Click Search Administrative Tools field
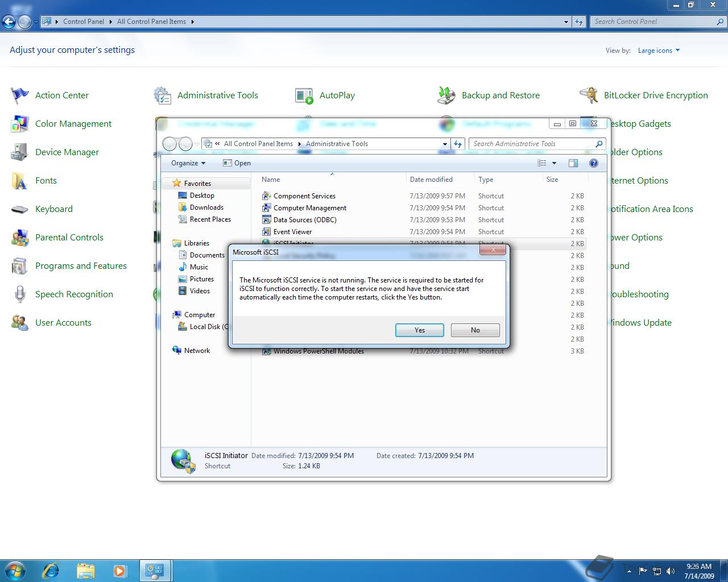Image resolution: width=728 pixels, height=582 pixels. (x=537, y=144)
